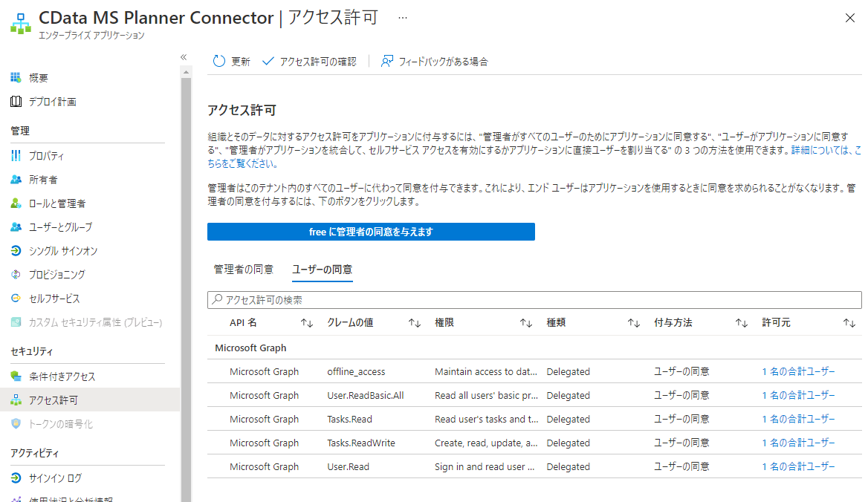Open the デプロイ計画 book icon
Image resolution: width=868 pixels, height=502 pixels.
[16, 101]
